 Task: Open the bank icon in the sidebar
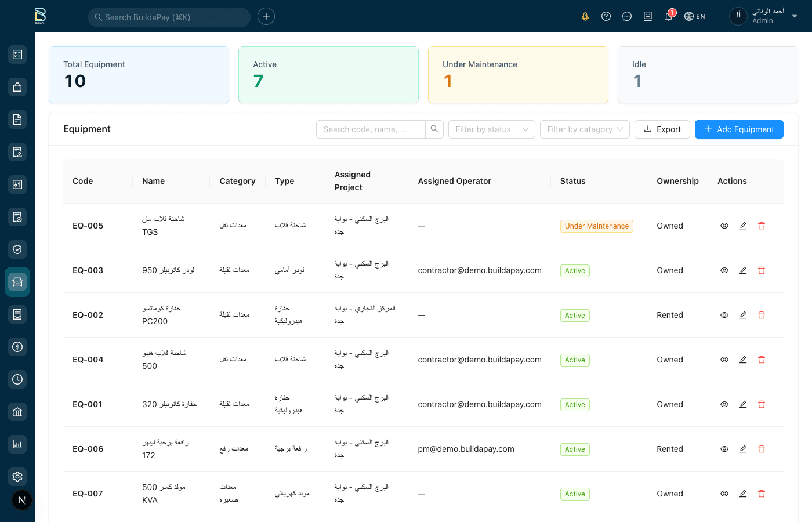[x=17, y=412]
